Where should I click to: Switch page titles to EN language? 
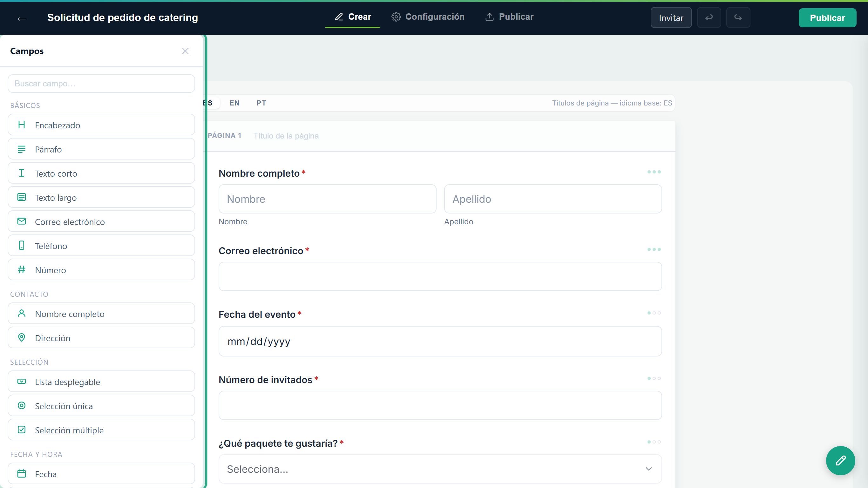tap(234, 103)
